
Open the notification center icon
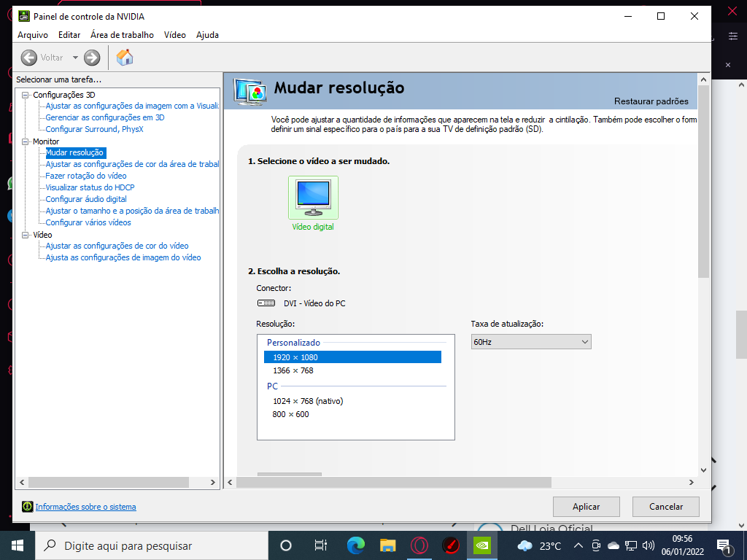click(724, 546)
